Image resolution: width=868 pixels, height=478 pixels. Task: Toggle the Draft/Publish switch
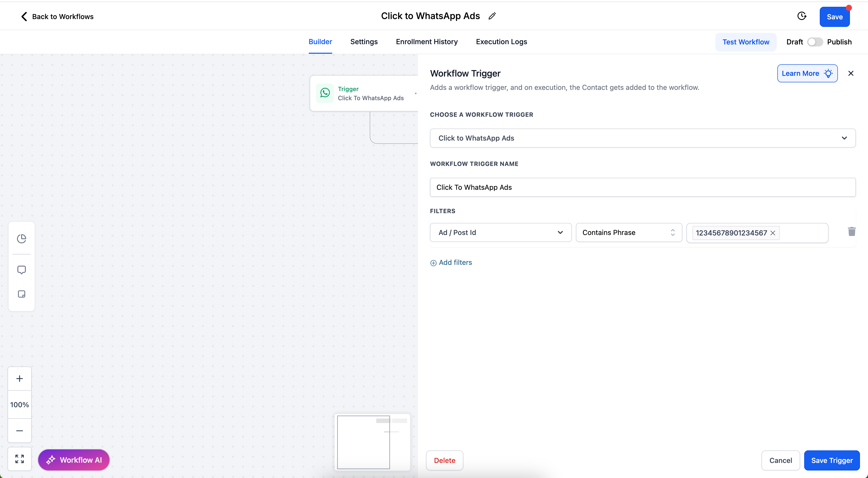(x=815, y=42)
